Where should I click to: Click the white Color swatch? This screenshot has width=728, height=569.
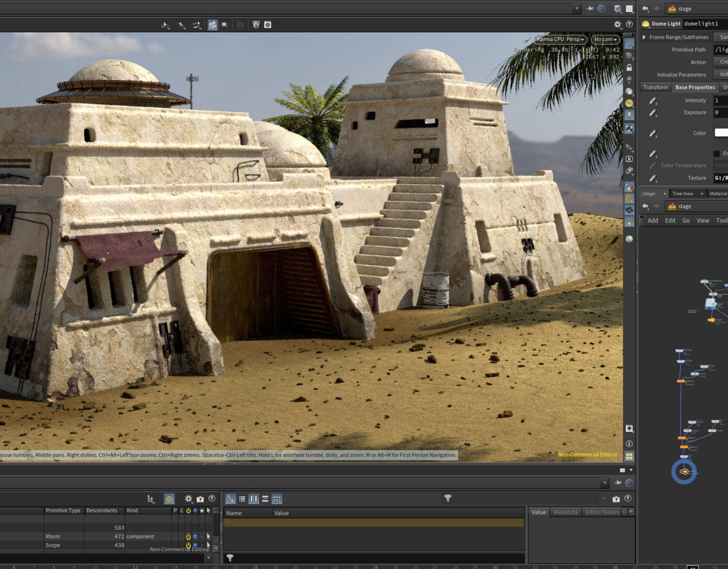coord(721,133)
